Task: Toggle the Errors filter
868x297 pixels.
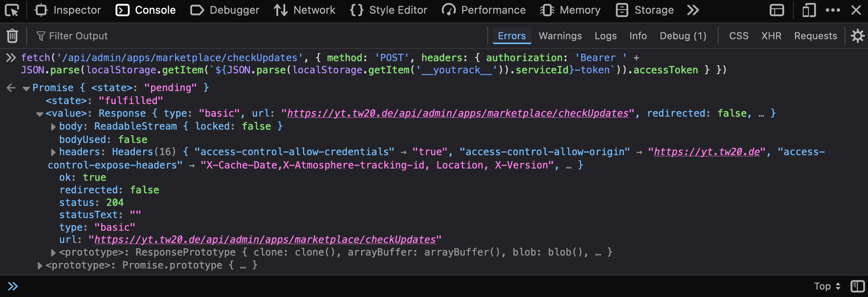Action: 512,36
